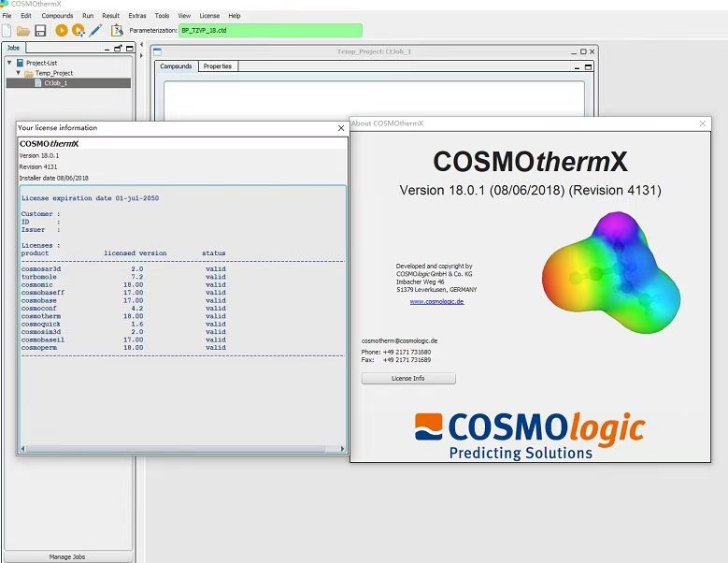Click the cosmosar3d license row

[123, 269]
